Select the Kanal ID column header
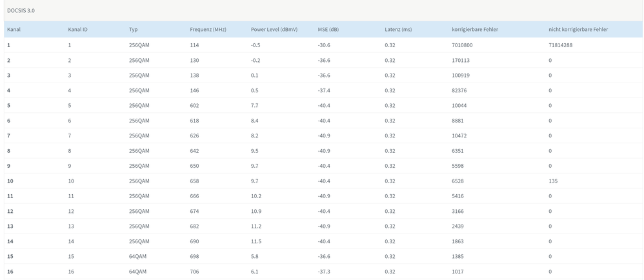Viewport: 644px width, 280px height. point(77,30)
